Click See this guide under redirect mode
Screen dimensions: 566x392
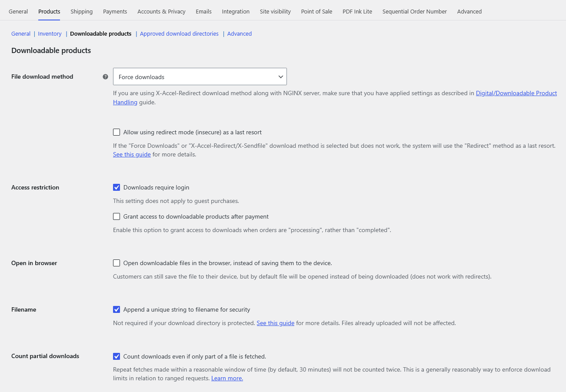(132, 154)
